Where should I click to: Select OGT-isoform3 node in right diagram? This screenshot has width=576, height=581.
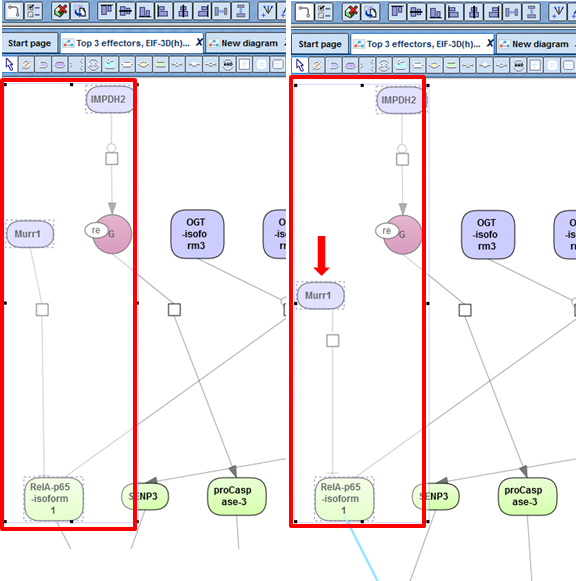coord(487,235)
